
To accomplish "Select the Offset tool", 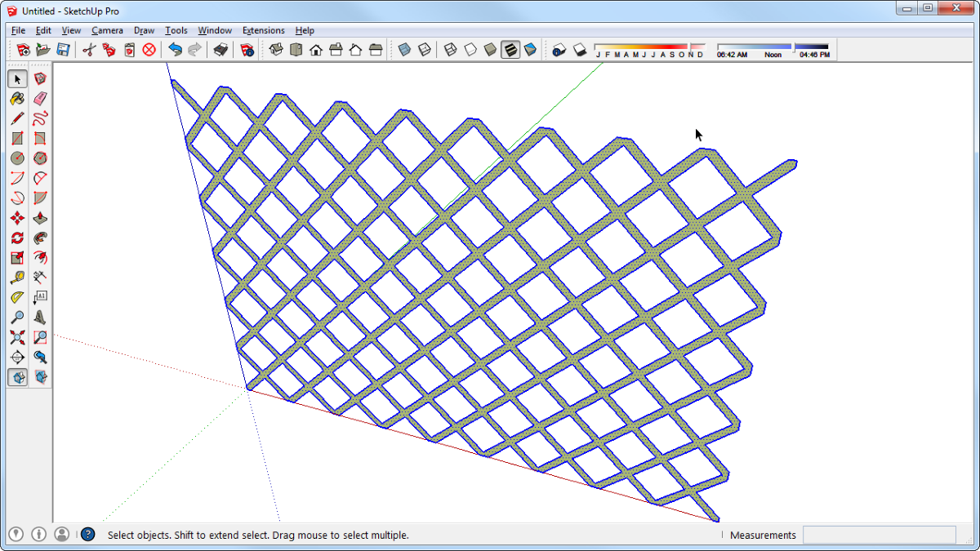I will point(40,258).
